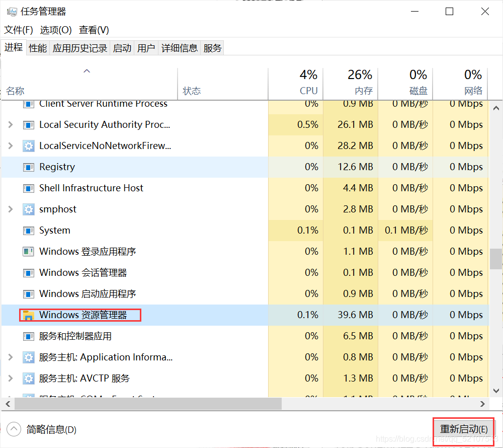Switch to the 启动 tab
Image resolution: width=503 pixels, height=448 pixels.
tap(122, 48)
